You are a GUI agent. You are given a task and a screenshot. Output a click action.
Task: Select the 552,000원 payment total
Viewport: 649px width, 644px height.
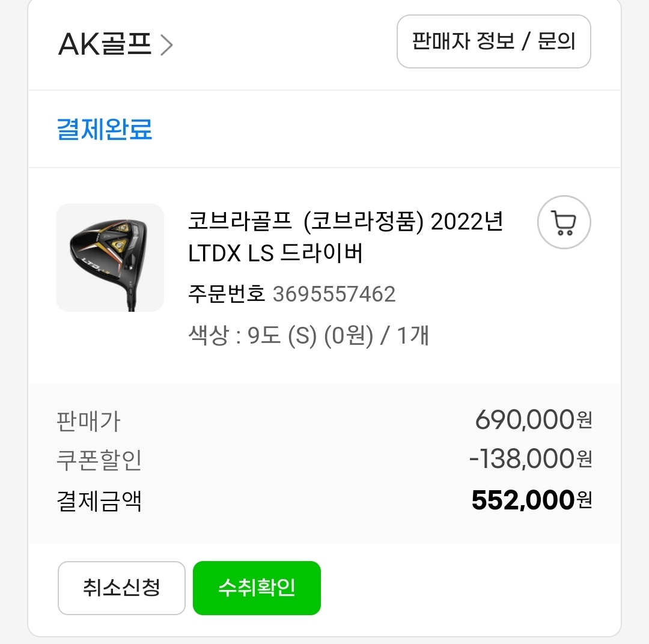point(531,500)
